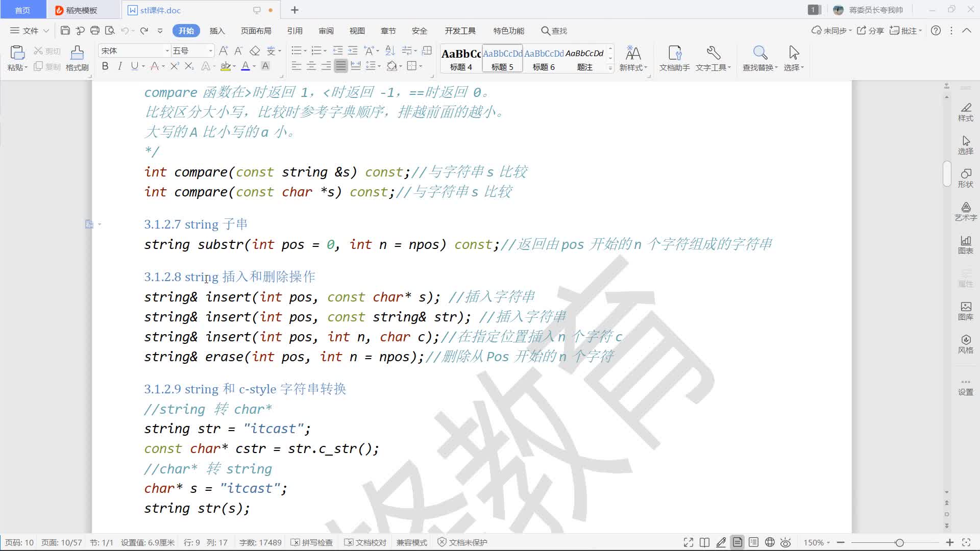The image size is (980, 551).
Task: Click the Paste clipboard icon
Action: coord(17,53)
